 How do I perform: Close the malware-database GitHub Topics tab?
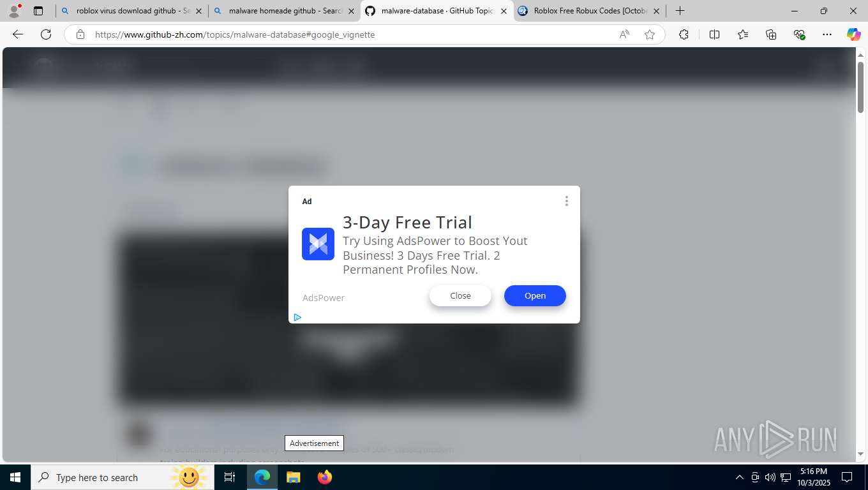504,11
